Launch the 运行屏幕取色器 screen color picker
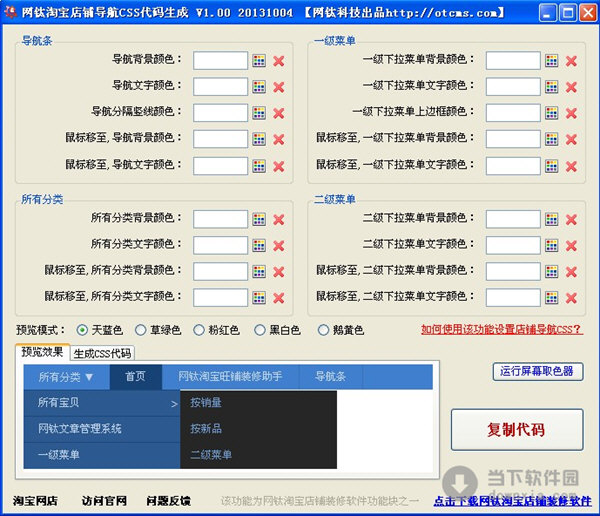The width and height of the screenshot is (600, 516). (x=539, y=371)
